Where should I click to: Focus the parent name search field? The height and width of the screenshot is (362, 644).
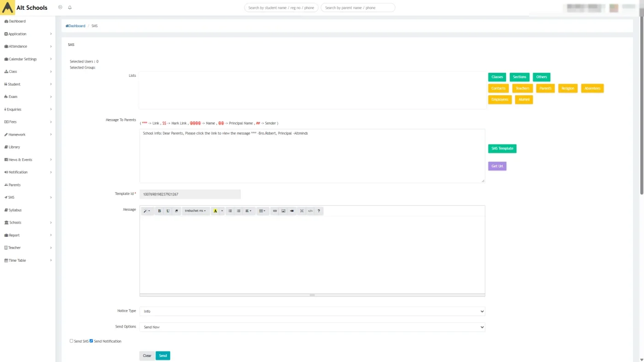coord(358,8)
